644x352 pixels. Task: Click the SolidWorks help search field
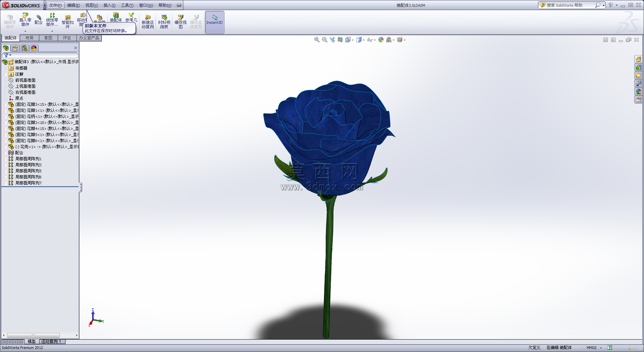[570, 5]
